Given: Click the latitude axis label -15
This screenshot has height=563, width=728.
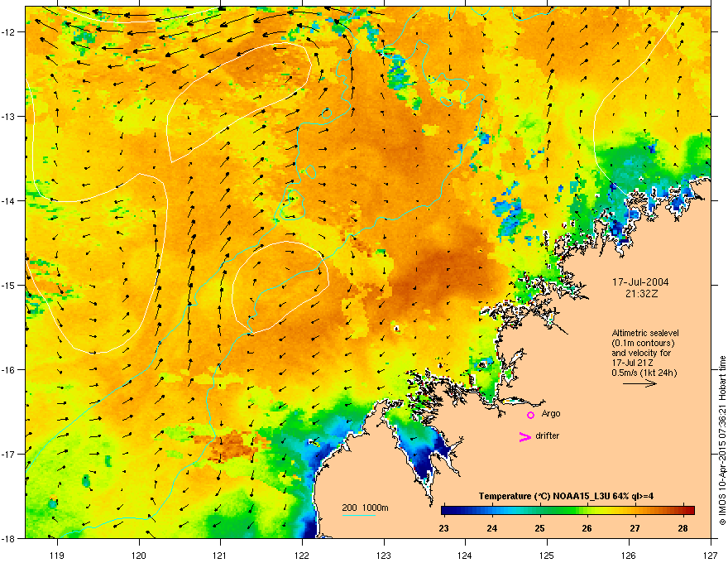Looking at the screenshot, I should pos(9,285).
